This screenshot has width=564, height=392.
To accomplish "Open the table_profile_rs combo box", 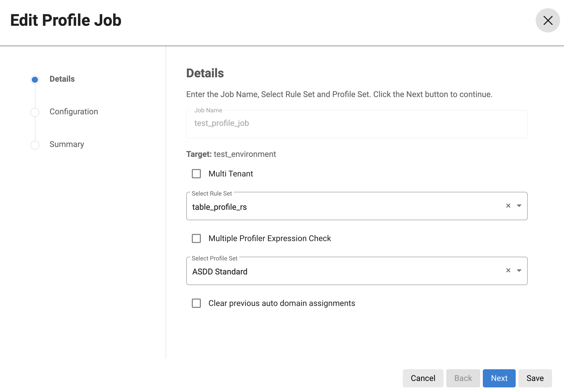I will coord(344,207).
